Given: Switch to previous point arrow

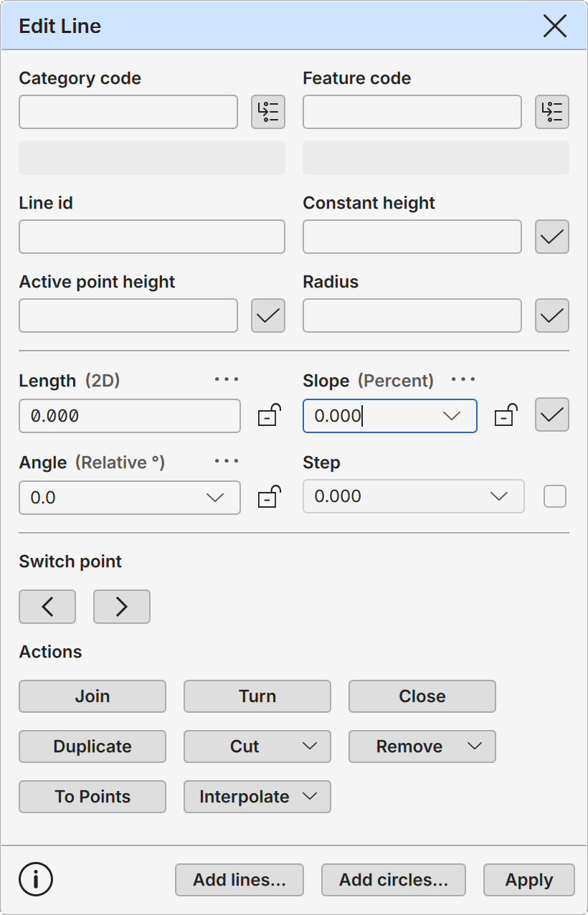Looking at the screenshot, I should pyautogui.click(x=47, y=607).
